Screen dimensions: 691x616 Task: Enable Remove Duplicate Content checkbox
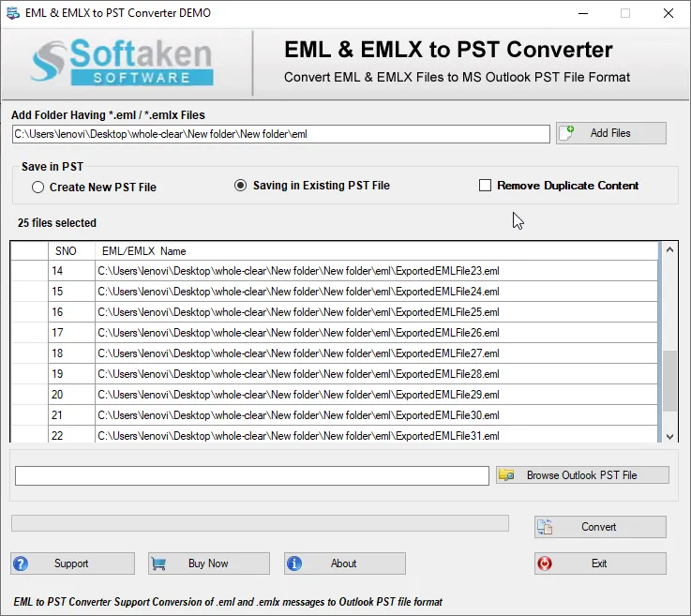coord(485,186)
